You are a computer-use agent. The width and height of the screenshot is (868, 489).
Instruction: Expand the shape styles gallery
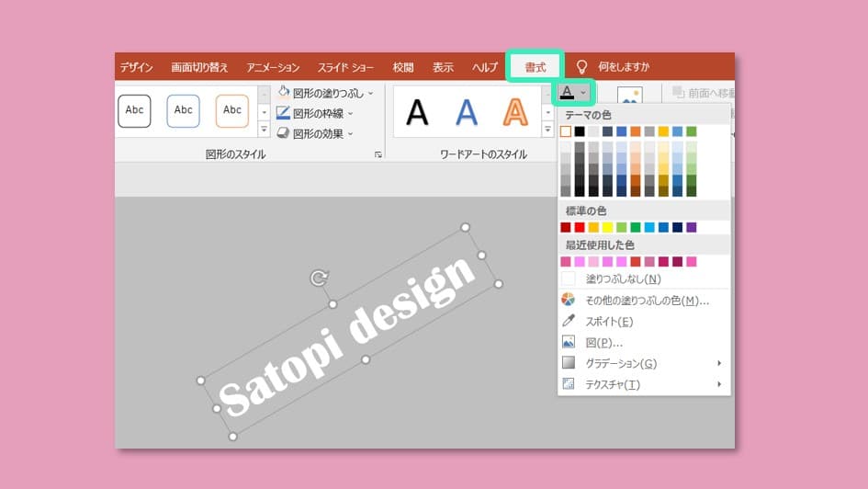pos(264,130)
